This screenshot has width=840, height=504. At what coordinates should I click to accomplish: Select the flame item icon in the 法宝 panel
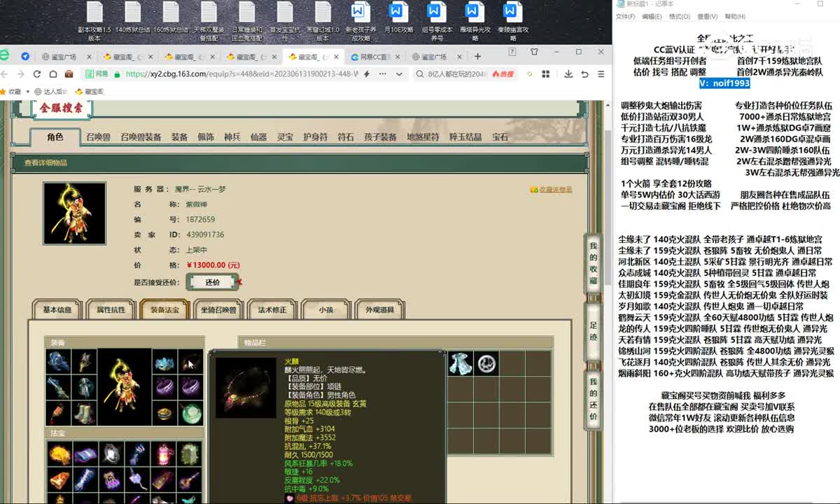pos(60,453)
